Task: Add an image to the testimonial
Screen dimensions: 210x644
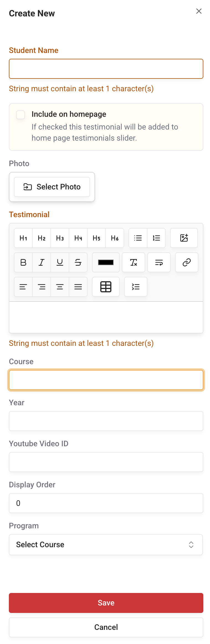Action: 184,238
